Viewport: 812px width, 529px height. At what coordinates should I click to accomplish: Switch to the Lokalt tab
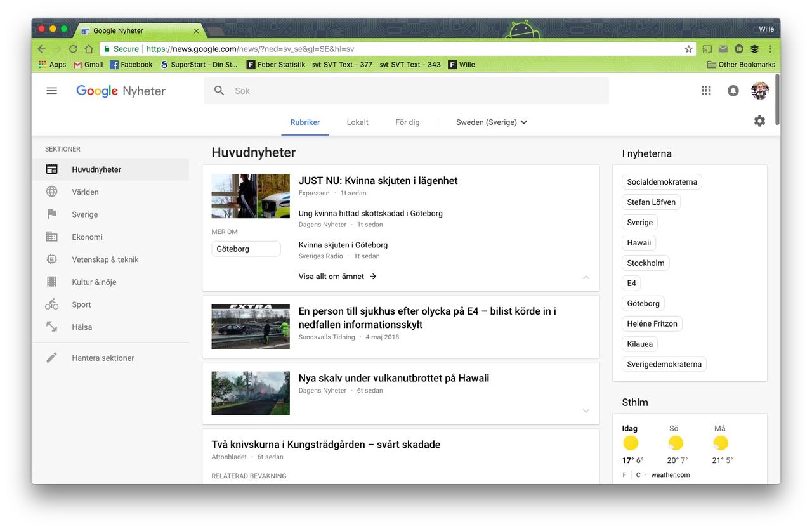357,122
